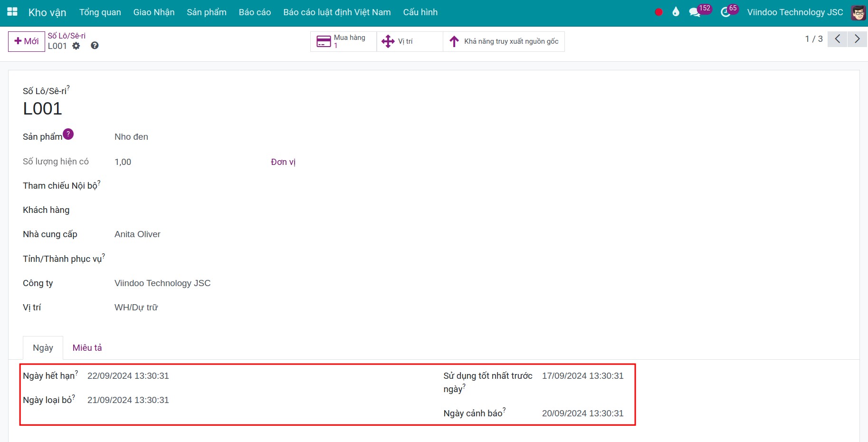Viewport: 868px width, 442px height.
Task: Click expiry date 22/09/2024 13:30:31
Action: [x=128, y=376]
